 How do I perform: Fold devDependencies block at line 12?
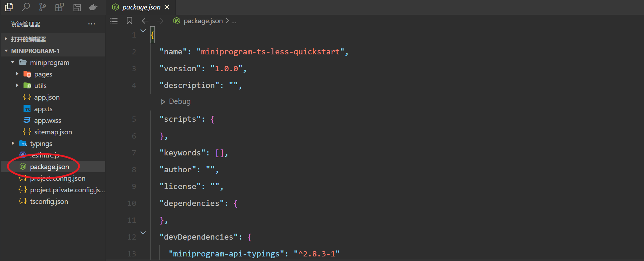(143, 233)
